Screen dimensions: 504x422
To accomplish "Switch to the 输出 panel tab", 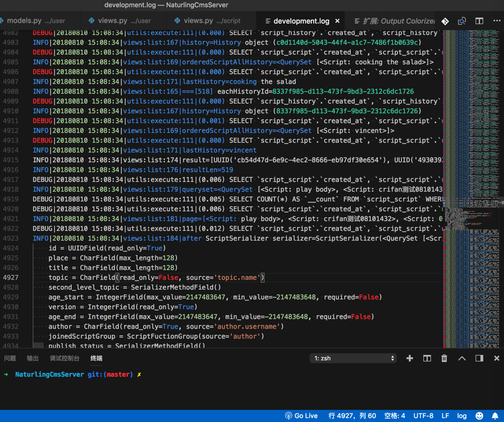I will tap(33, 358).
